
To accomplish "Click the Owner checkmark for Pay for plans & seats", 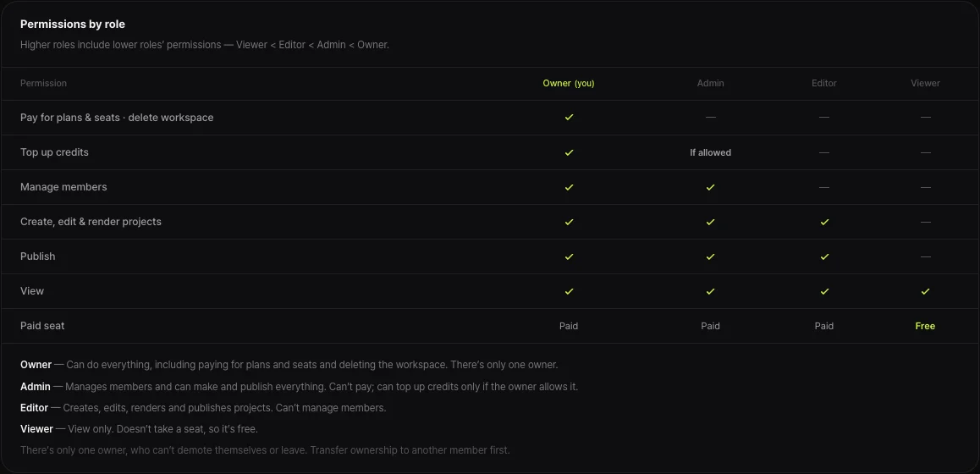I will click(x=569, y=117).
